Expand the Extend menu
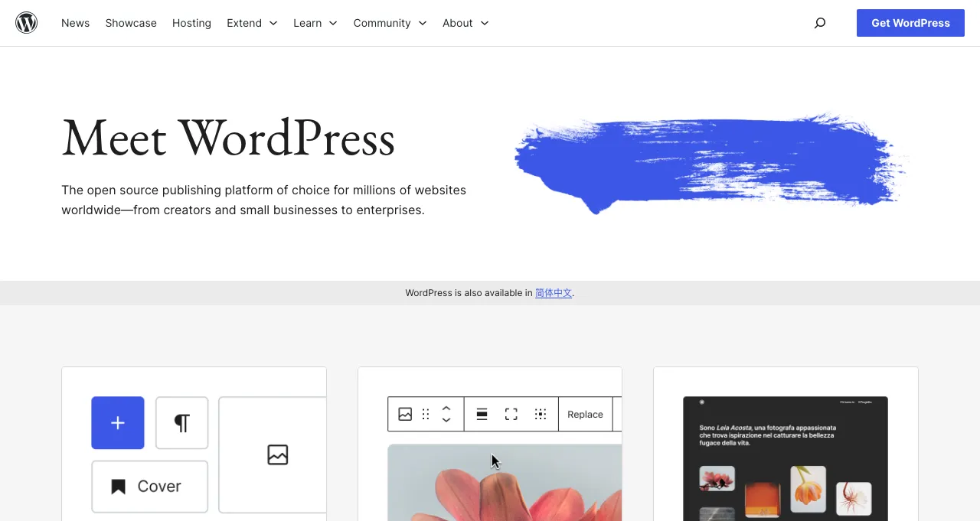 pyautogui.click(x=252, y=23)
